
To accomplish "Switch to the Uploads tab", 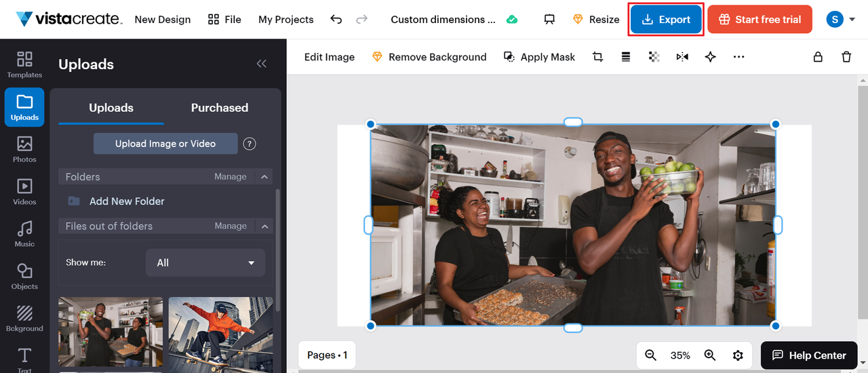I will (111, 108).
